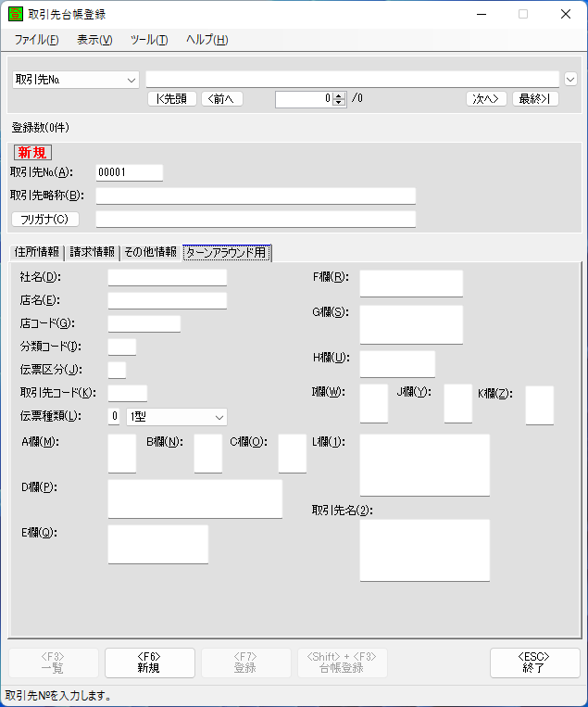Click the red 新規 status label

pos(32,152)
